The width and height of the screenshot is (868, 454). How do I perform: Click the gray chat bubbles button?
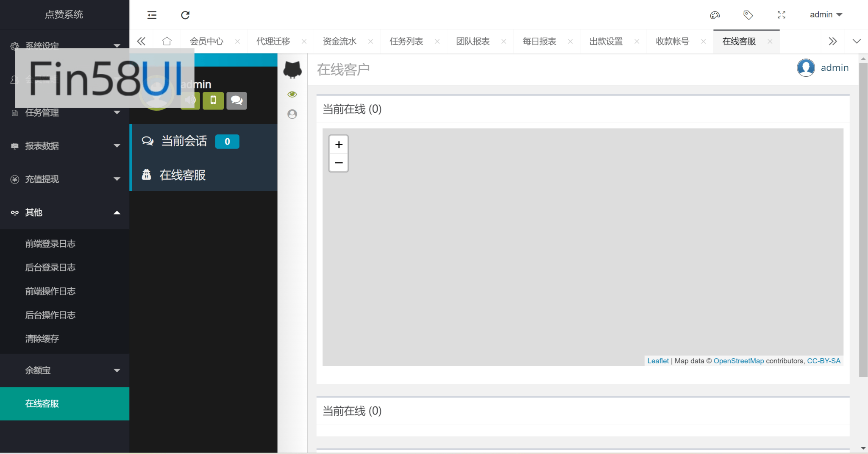[x=236, y=100]
